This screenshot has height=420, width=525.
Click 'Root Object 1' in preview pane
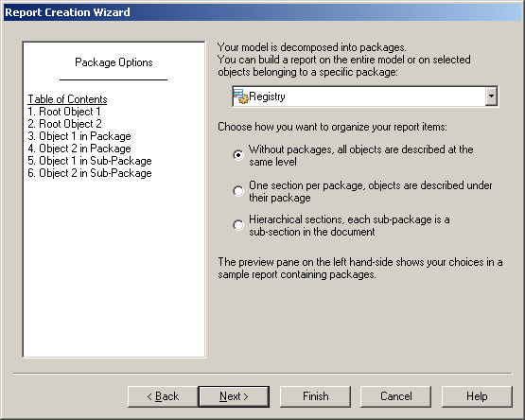(64, 112)
